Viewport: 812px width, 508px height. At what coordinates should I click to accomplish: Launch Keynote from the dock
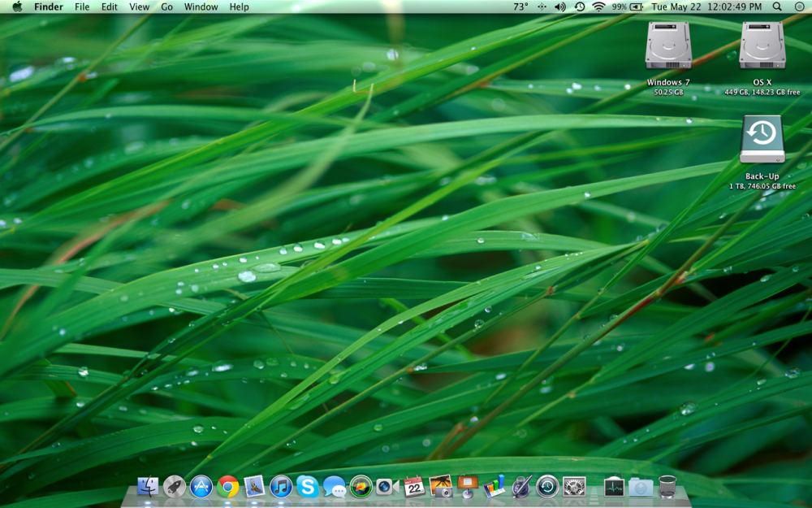pyautogui.click(x=468, y=487)
